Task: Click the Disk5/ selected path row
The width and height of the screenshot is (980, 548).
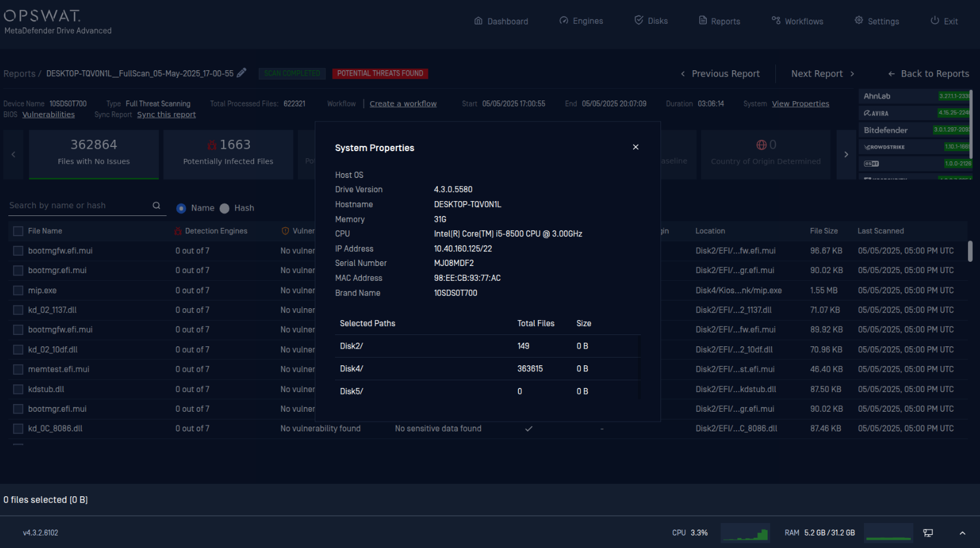Action: [487, 392]
